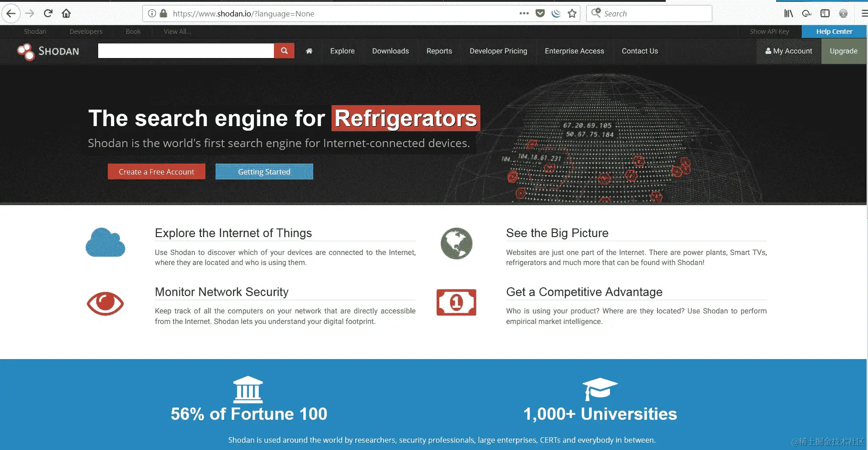The width and height of the screenshot is (868, 450).
Task: Click the red banknote icon beside Competitive Advantage
Action: (457, 302)
